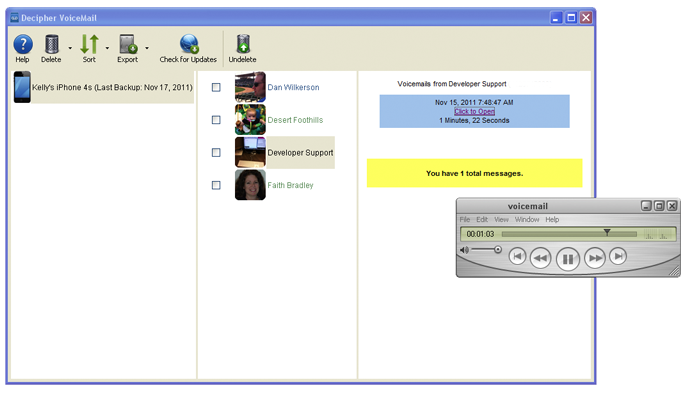Select the Developer Support contact name

(301, 152)
